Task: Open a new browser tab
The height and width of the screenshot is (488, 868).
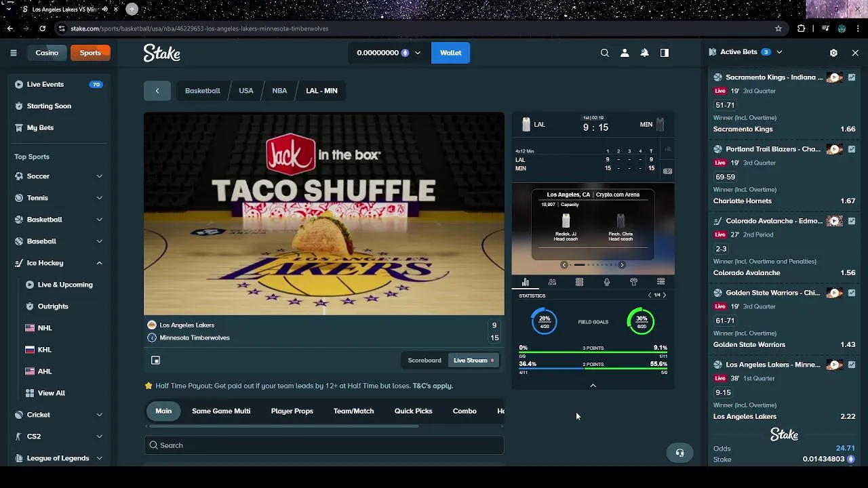Action: tap(132, 9)
